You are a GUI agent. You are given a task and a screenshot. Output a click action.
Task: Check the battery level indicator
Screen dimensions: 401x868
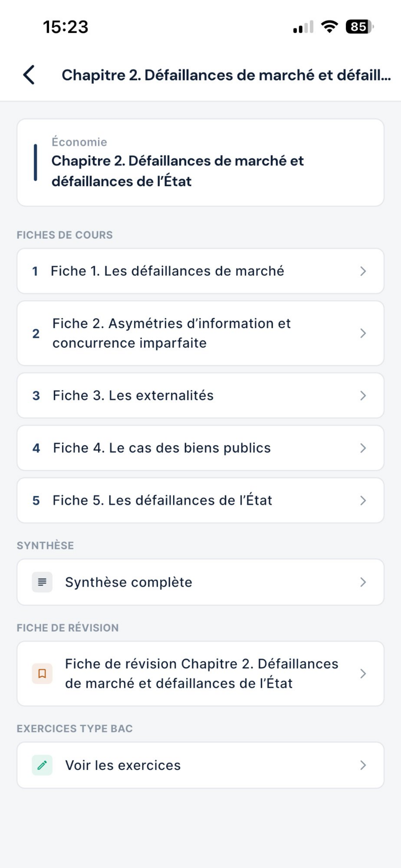[359, 27]
